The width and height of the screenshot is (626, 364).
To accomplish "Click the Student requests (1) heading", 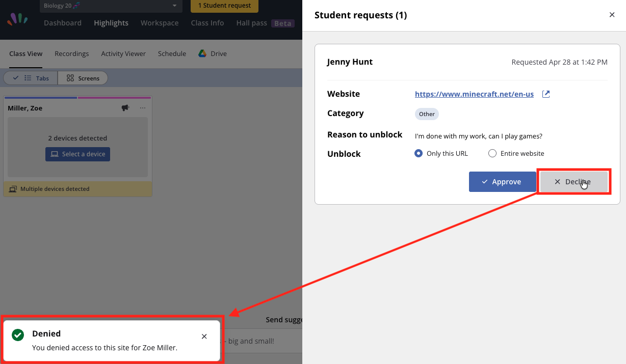I will [x=360, y=15].
